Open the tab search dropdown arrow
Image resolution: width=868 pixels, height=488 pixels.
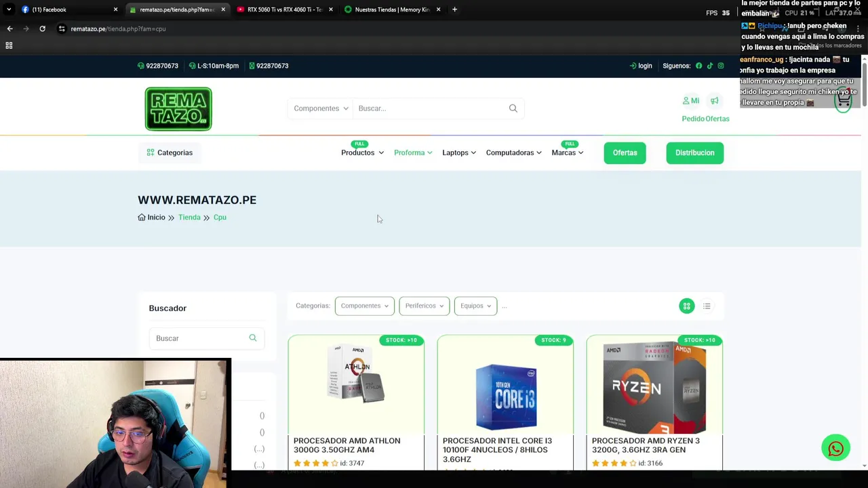[9, 9]
